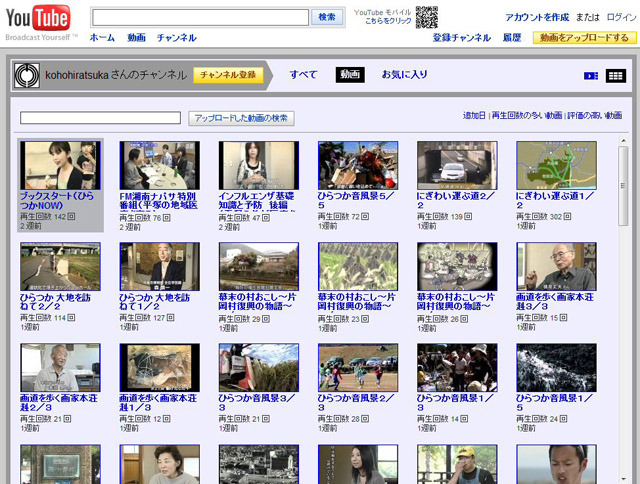This screenshot has width=640, height=484.
Task: Open 画道を歩く画家本荘赳1/3 thumbnail
Action: pos(160,368)
